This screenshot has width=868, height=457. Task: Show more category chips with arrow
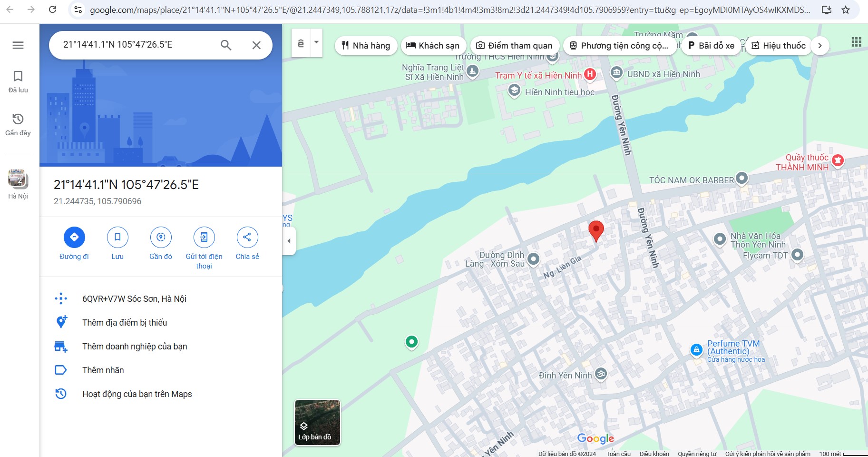point(820,46)
